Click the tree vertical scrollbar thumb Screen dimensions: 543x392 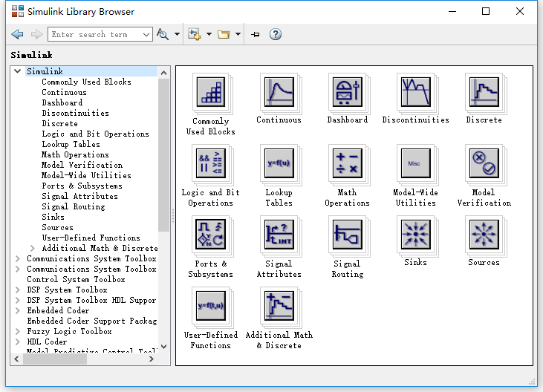click(164, 155)
